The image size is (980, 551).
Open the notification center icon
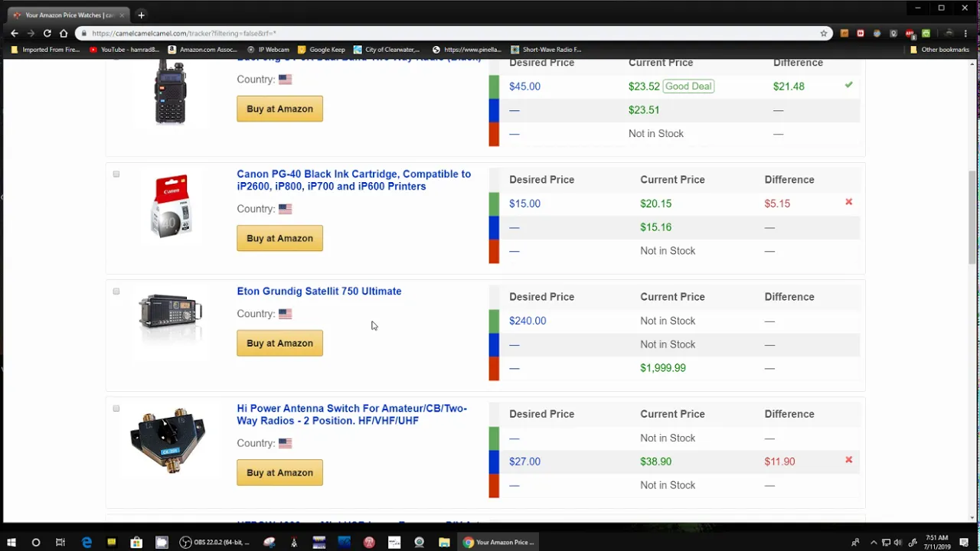click(965, 543)
